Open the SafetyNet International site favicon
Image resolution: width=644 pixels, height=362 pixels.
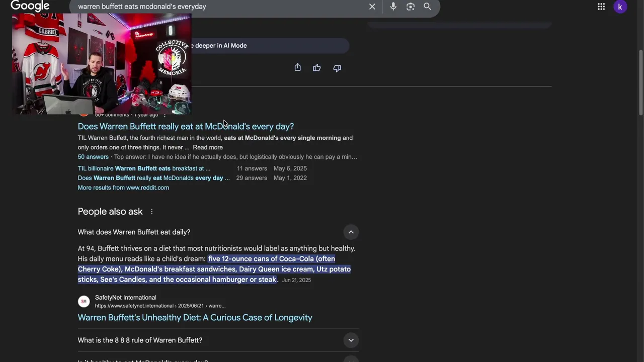coord(84,301)
